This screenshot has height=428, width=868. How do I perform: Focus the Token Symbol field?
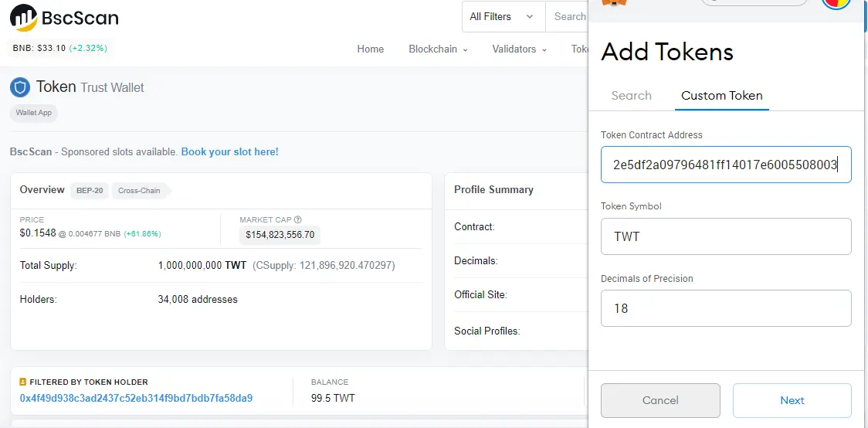tap(726, 236)
